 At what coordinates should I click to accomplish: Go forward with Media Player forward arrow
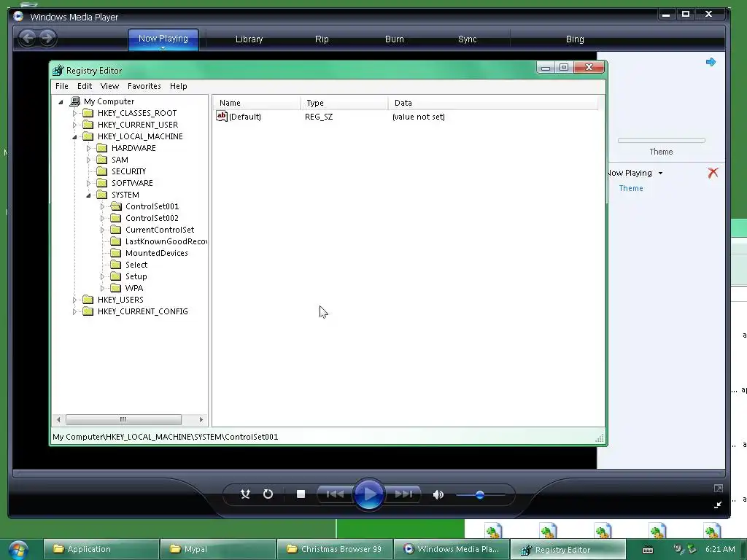click(x=47, y=38)
